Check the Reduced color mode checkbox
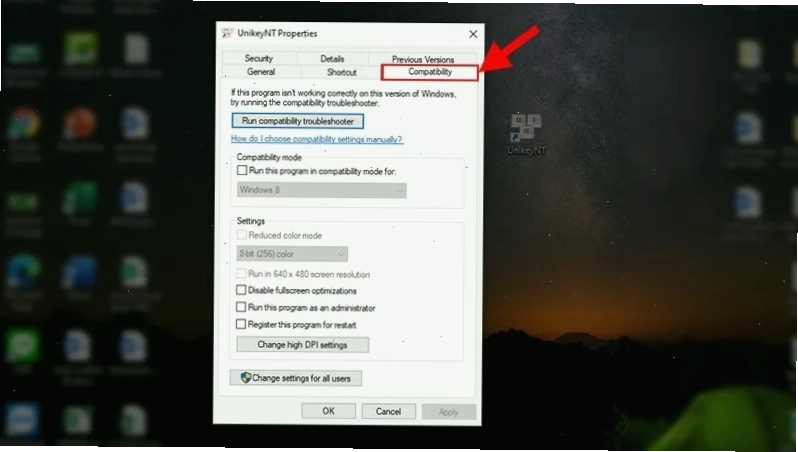The height and width of the screenshot is (452, 798). click(x=242, y=235)
